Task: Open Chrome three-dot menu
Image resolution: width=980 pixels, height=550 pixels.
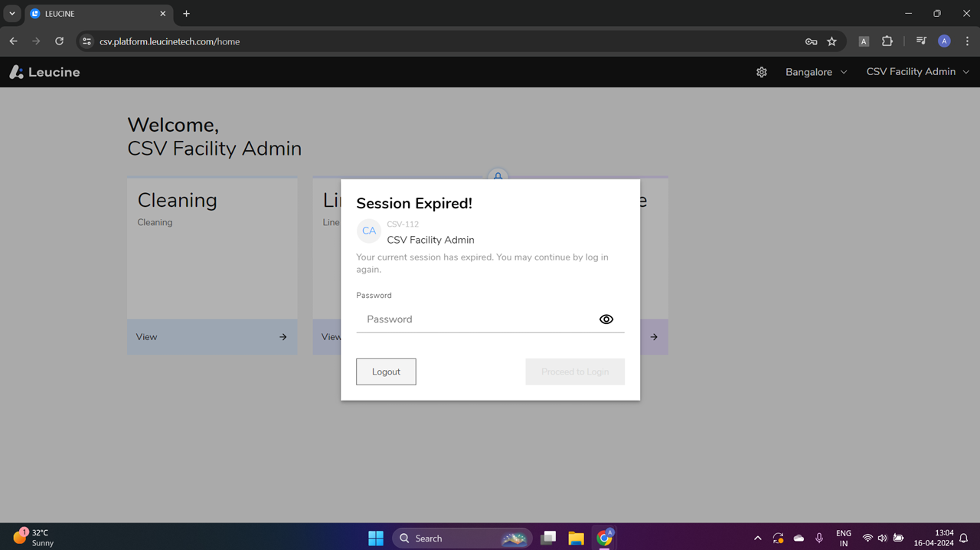Action: tap(967, 41)
